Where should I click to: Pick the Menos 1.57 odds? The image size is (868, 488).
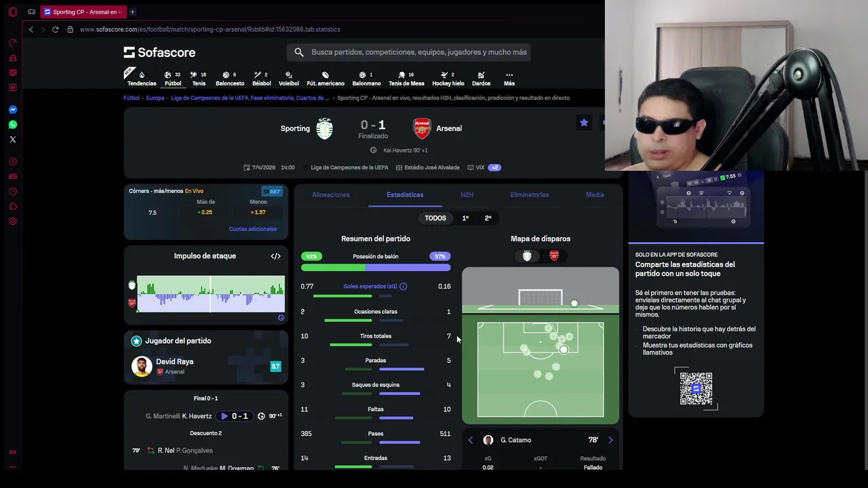click(x=258, y=212)
